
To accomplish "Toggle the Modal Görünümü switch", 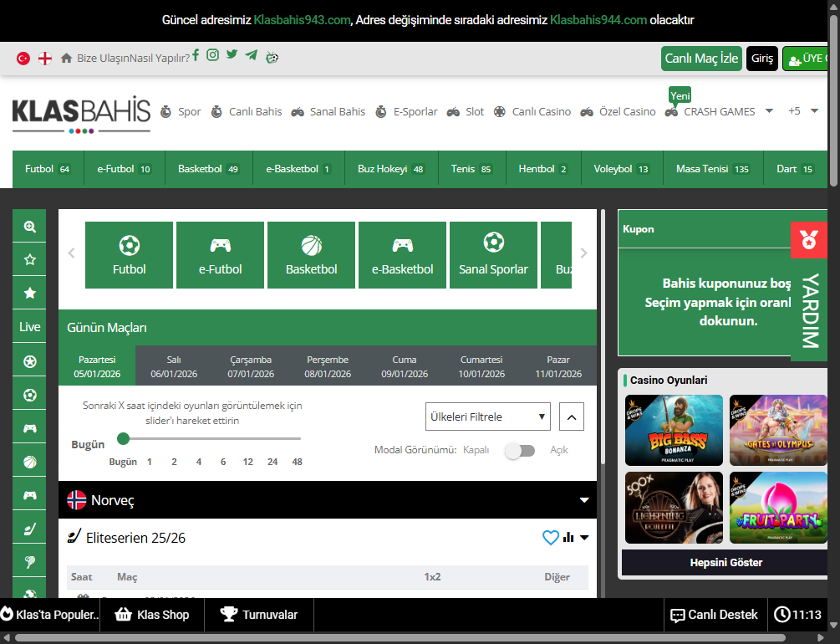I will 520,451.
